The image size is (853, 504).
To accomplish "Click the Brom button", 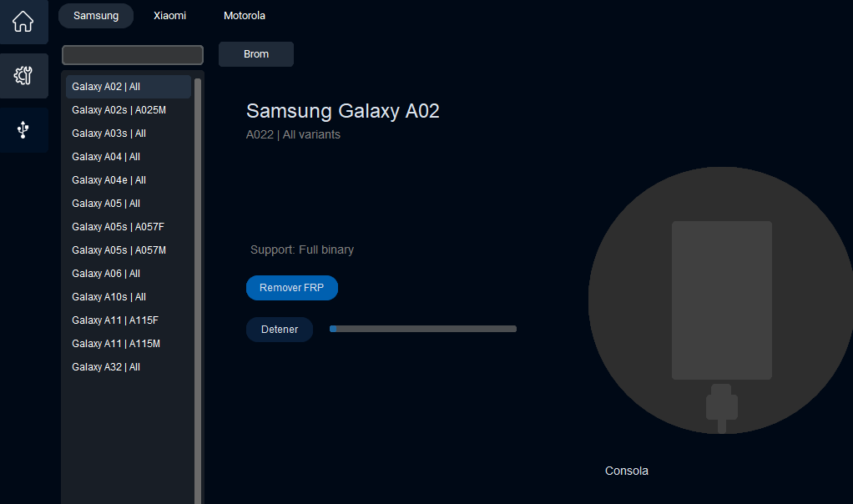I will coord(256,54).
